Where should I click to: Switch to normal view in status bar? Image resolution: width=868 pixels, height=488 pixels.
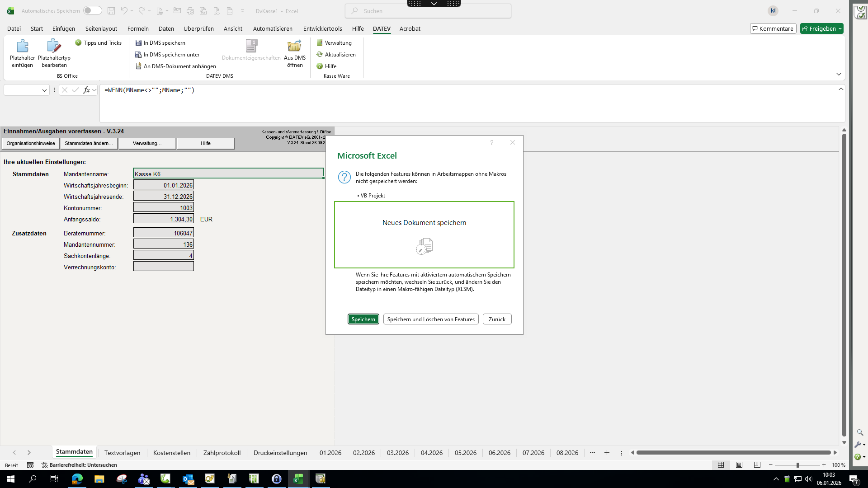pos(721,465)
